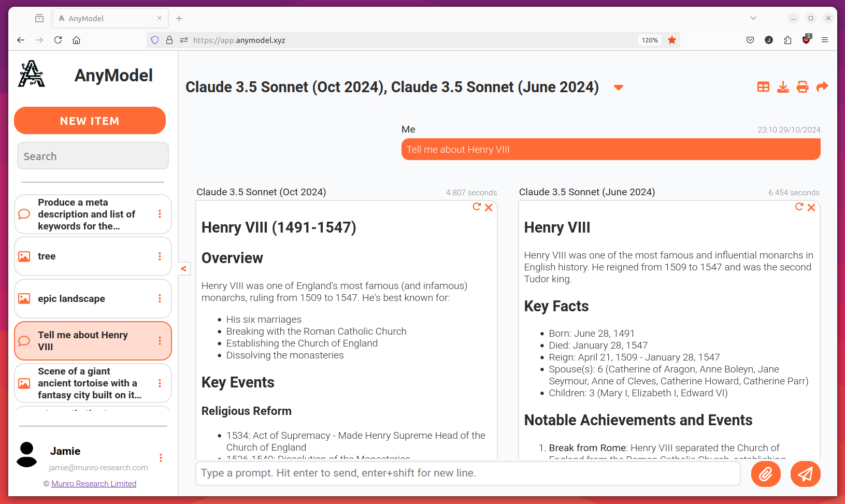Click the 'Key Facts' heading
This screenshot has height=504, width=845.
(556, 306)
